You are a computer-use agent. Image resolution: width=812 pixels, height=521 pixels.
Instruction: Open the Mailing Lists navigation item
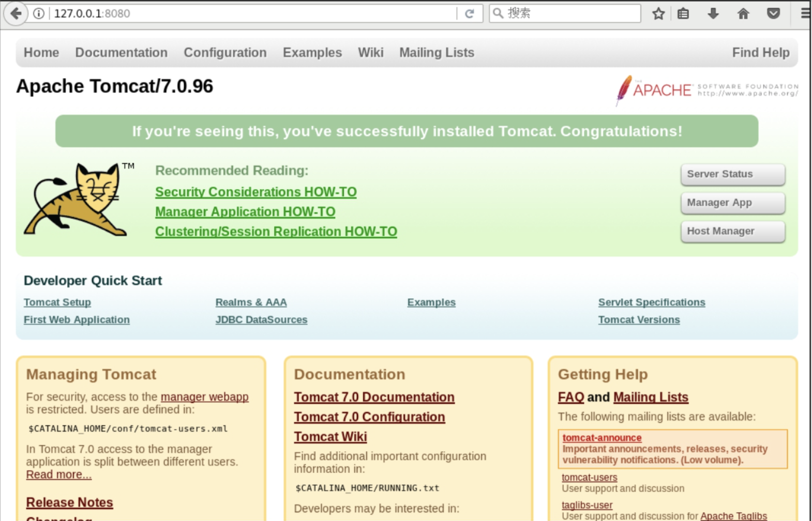click(437, 53)
